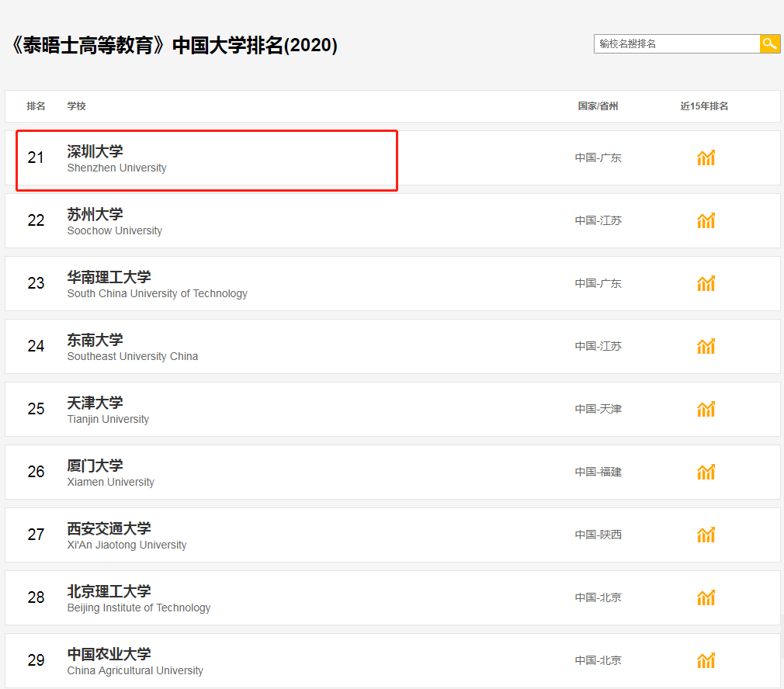Viewport: 784px width, 689px height.
Task: Click the 近15年排名 column header
Action: tap(704, 106)
